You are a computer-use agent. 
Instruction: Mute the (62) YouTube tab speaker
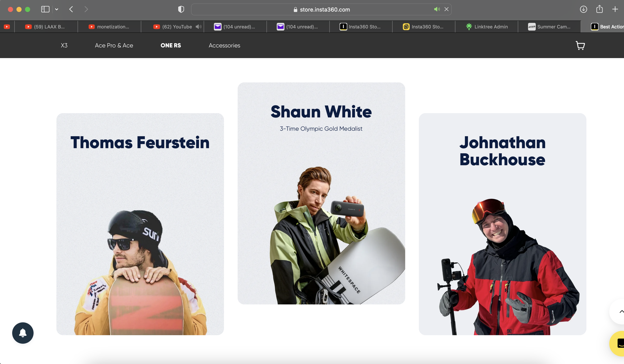click(198, 27)
